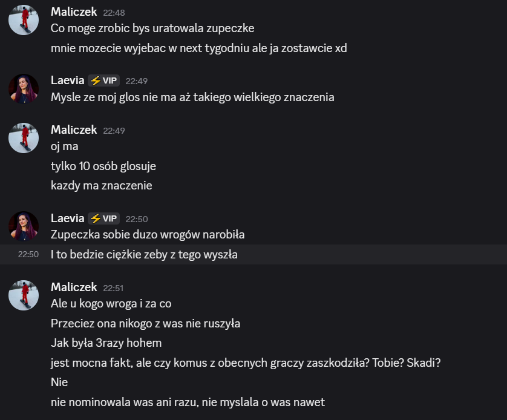Viewport: 507px width, 420px height.
Task: Select the message "Zupeczka sobie duzo wrogów narobiła"
Action: [148, 234]
